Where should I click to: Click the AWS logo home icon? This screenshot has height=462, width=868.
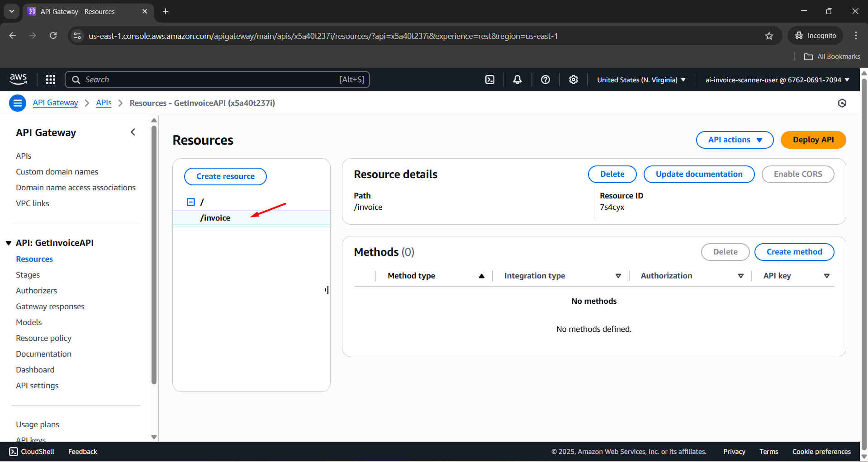(x=18, y=80)
